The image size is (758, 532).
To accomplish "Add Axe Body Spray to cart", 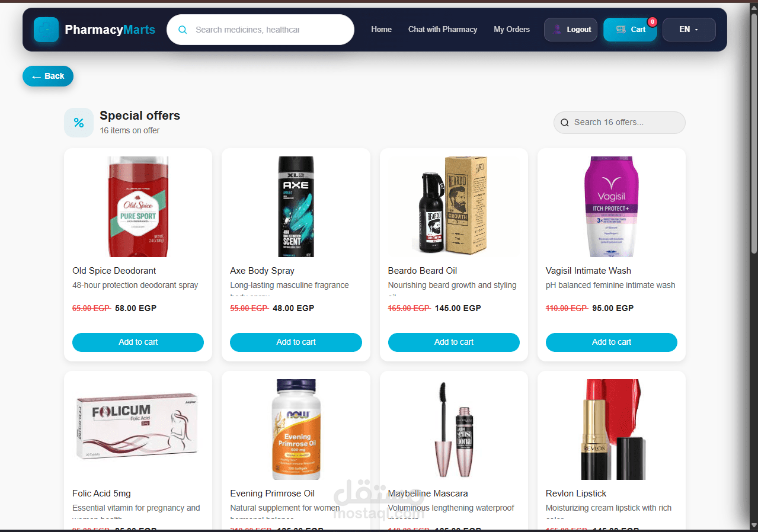I will pos(296,342).
